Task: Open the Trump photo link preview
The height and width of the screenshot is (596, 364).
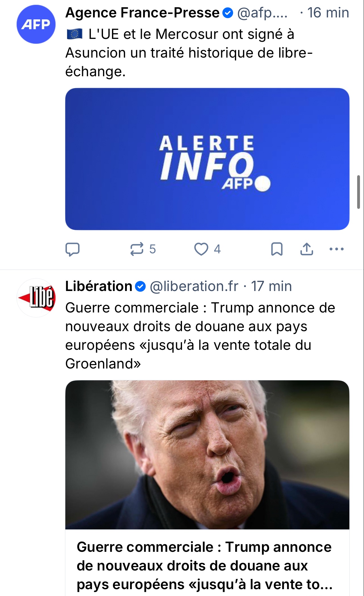Action: click(x=207, y=455)
